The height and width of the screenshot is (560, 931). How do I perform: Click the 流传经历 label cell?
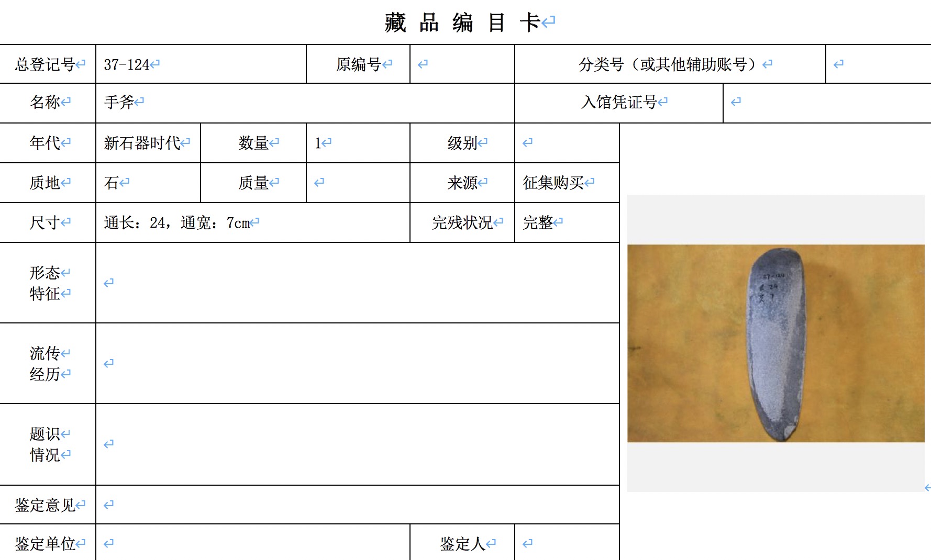click(x=48, y=363)
